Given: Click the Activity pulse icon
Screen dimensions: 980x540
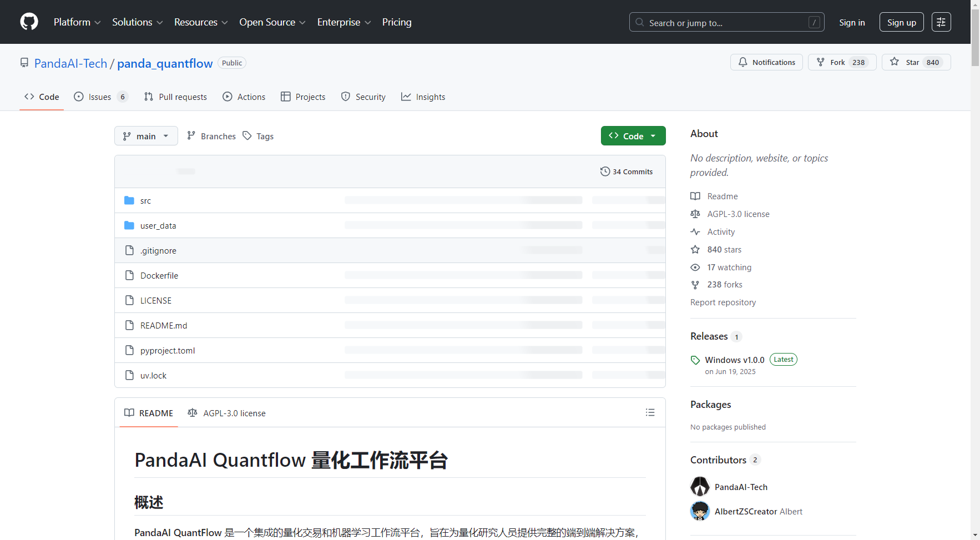Looking at the screenshot, I should click(x=695, y=232).
